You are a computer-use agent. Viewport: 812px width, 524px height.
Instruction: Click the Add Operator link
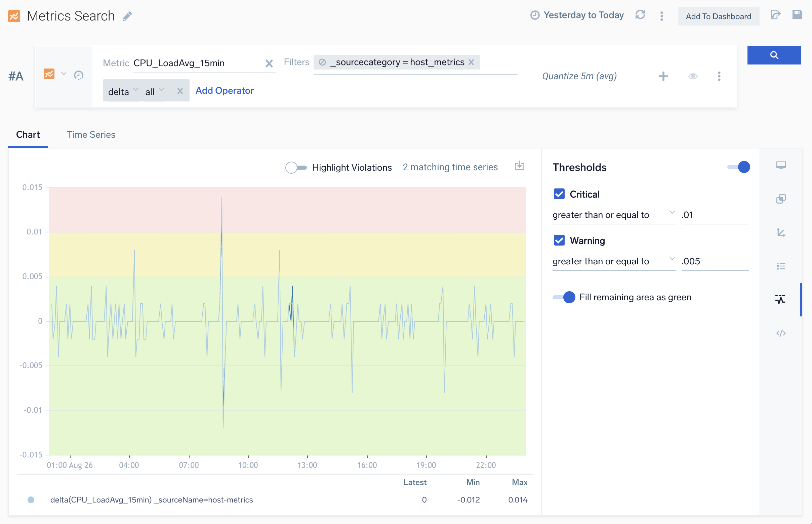(x=225, y=90)
